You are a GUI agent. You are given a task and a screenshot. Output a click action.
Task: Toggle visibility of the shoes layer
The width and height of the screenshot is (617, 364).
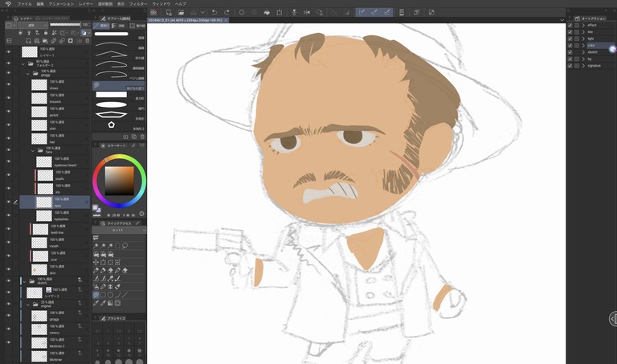pyautogui.click(x=8, y=84)
